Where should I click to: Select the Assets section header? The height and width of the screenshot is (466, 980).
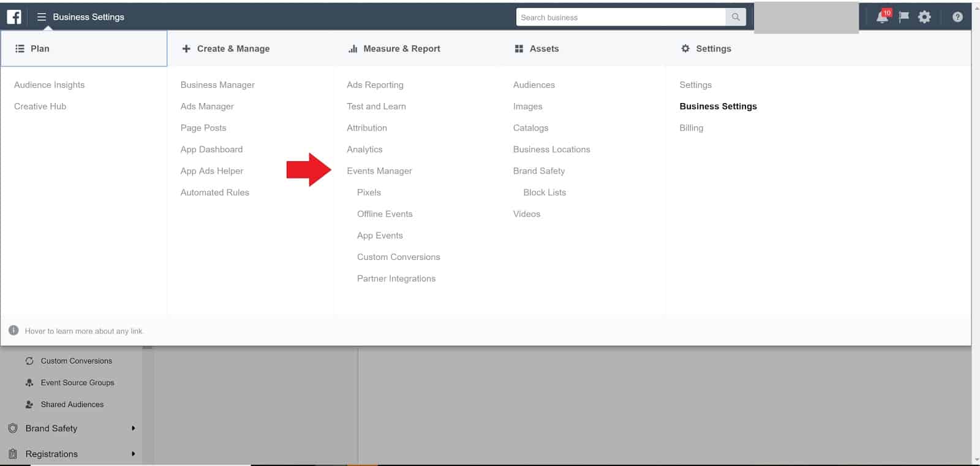tap(545, 48)
